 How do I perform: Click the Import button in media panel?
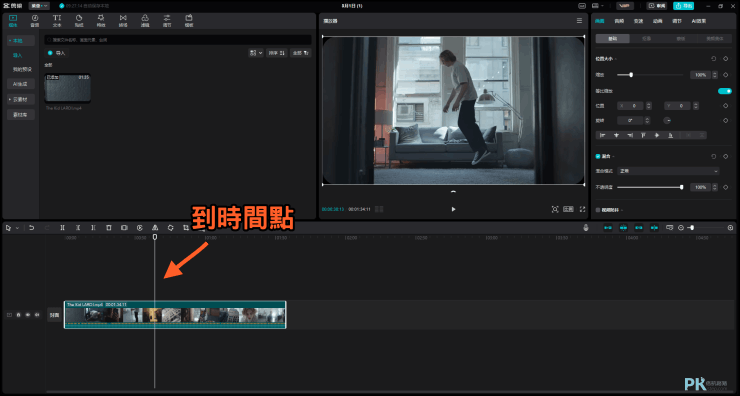point(57,53)
